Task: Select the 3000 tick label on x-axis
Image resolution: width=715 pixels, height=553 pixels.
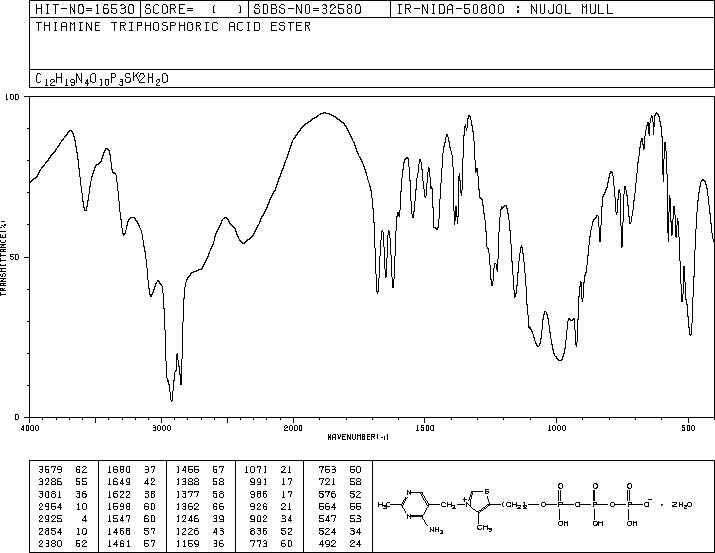Action: click(x=161, y=428)
